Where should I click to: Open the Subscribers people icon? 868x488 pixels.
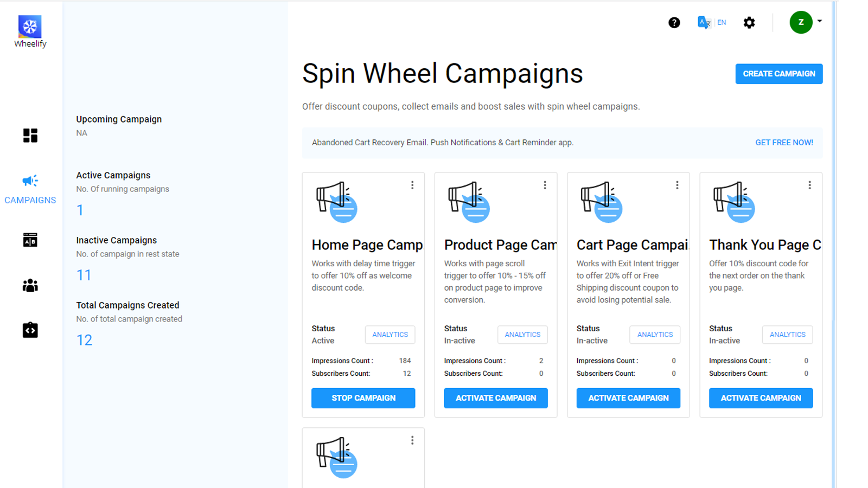(x=30, y=285)
